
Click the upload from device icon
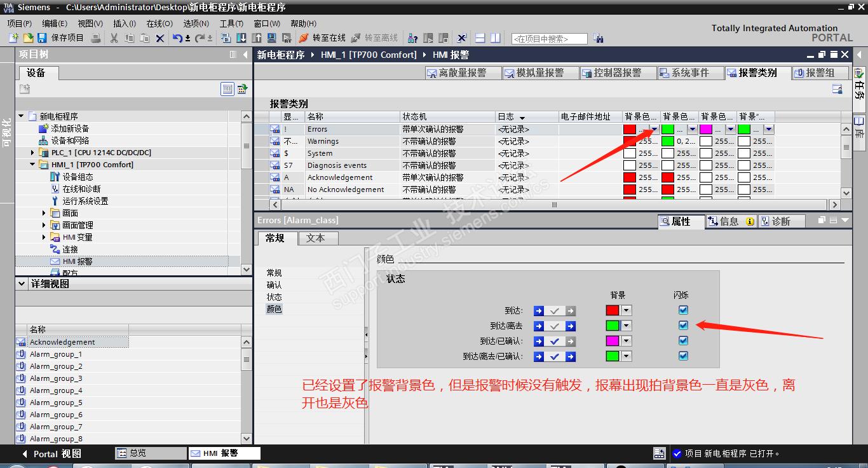point(256,38)
